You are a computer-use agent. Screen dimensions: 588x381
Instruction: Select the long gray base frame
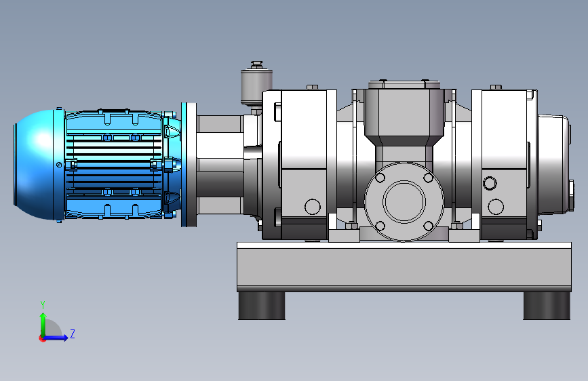tap(404, 266)
